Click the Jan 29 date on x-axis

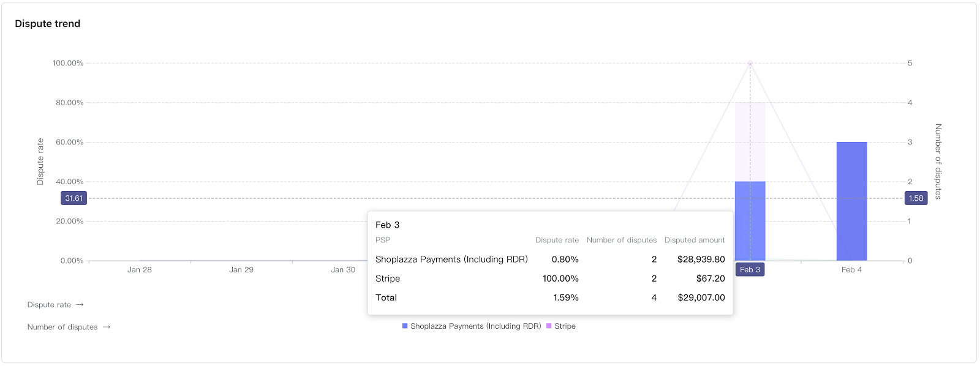[x=241, y=270]
